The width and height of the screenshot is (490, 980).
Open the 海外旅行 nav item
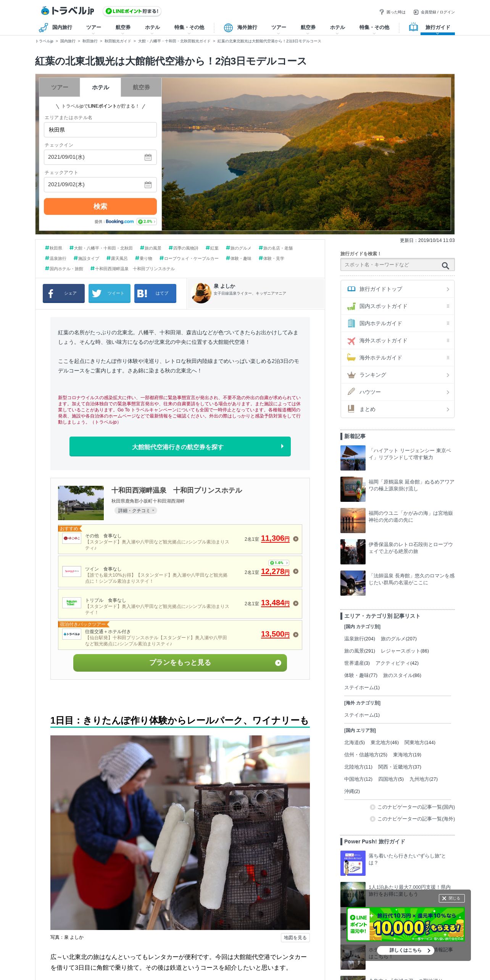[247, 27]
